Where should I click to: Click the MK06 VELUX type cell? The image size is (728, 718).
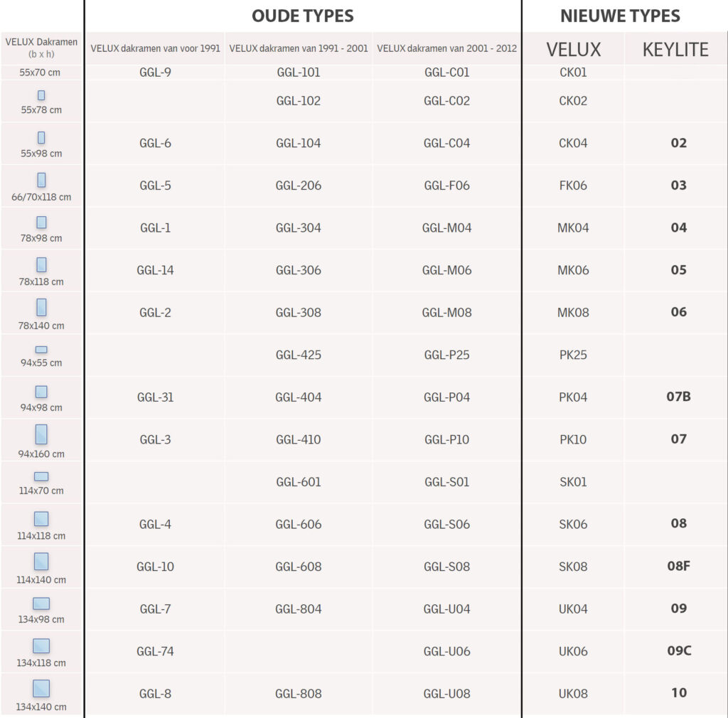(x=573, y=270)
